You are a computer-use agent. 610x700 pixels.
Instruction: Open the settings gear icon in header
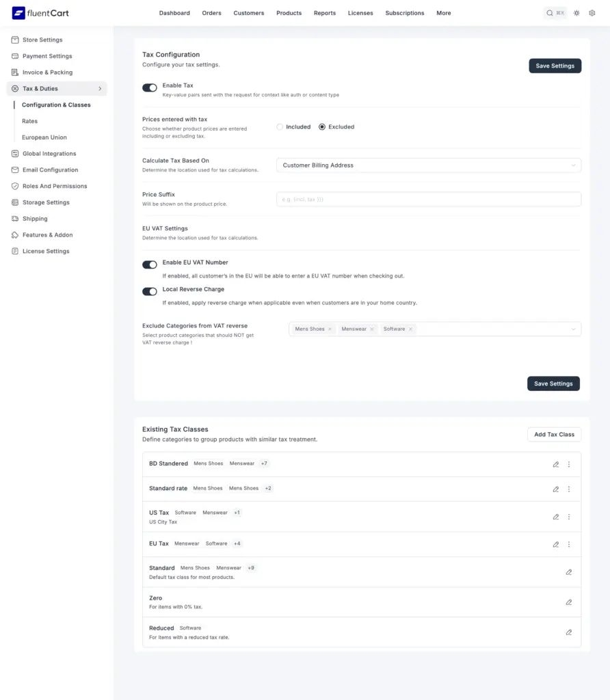(x=592, y=13)
